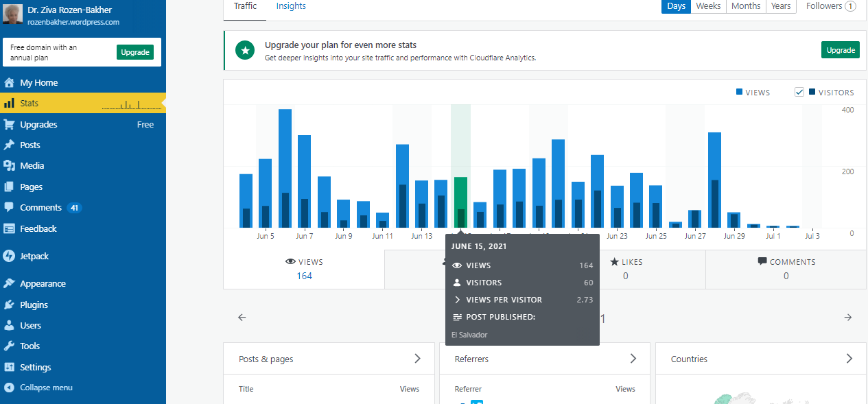Screen dimensions: 868x404
Task: Expand Countries panel chevron
Action: 849,359
